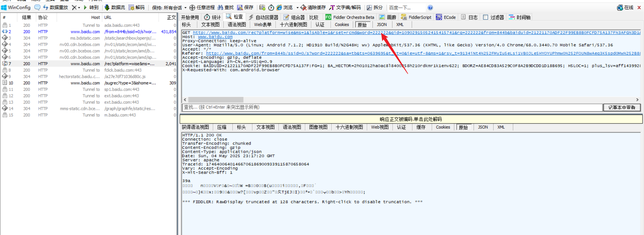644x235 pixels.
Task: Select session 15 tunnel to m.baidu.com:443
Action: tap(89, 115)
